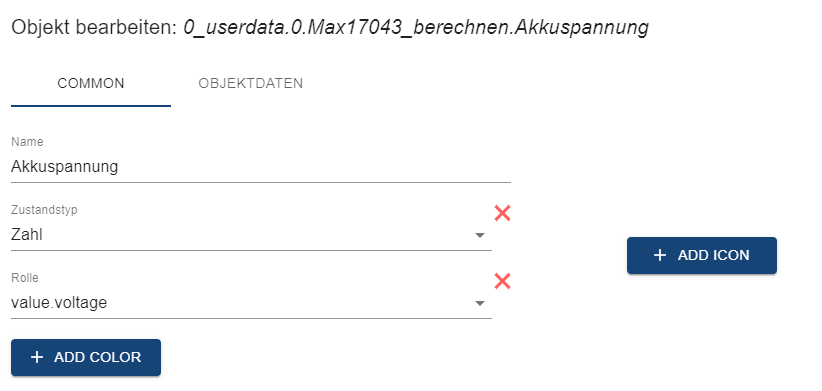
Task: Select the COMMON tab
Action: 91,83
